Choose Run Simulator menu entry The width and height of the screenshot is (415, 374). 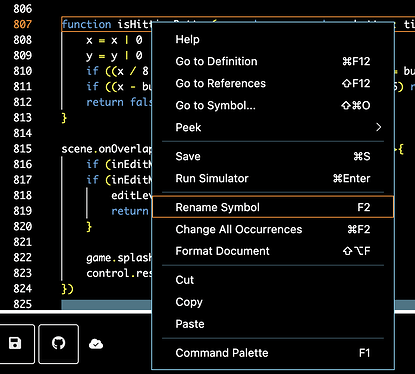click(273, 178)
